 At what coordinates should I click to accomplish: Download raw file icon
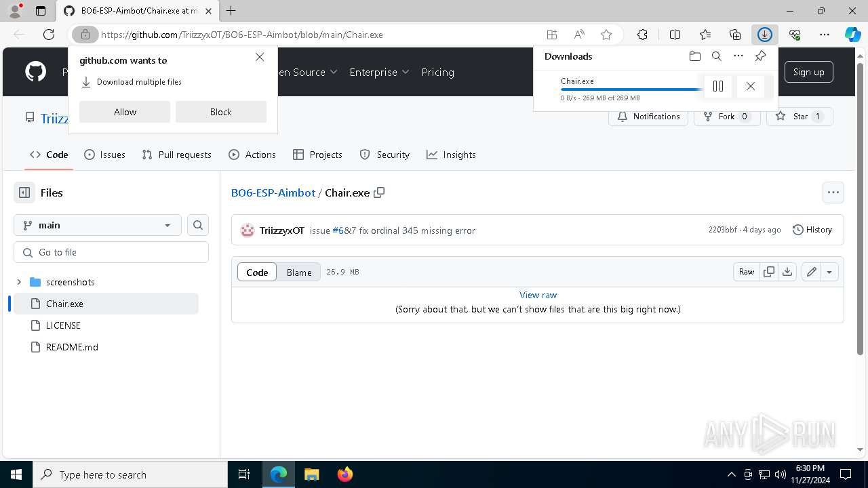pyautogui.click(x=787, y=272)
